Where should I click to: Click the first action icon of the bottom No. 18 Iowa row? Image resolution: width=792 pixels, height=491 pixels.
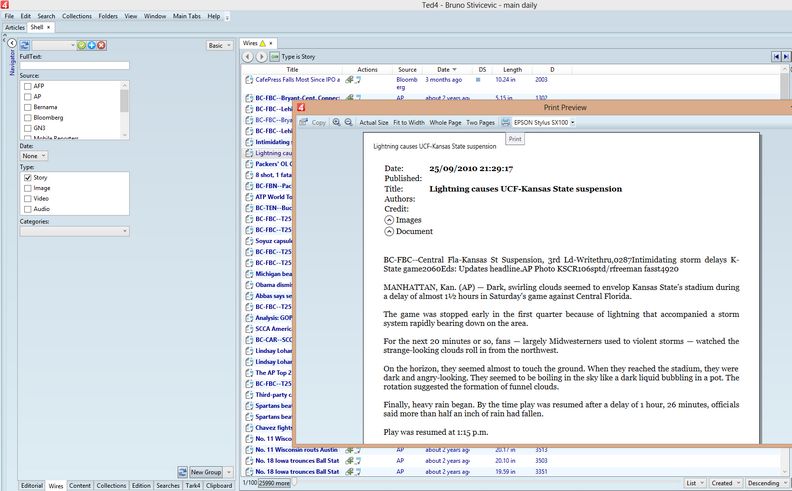point(349,471)
